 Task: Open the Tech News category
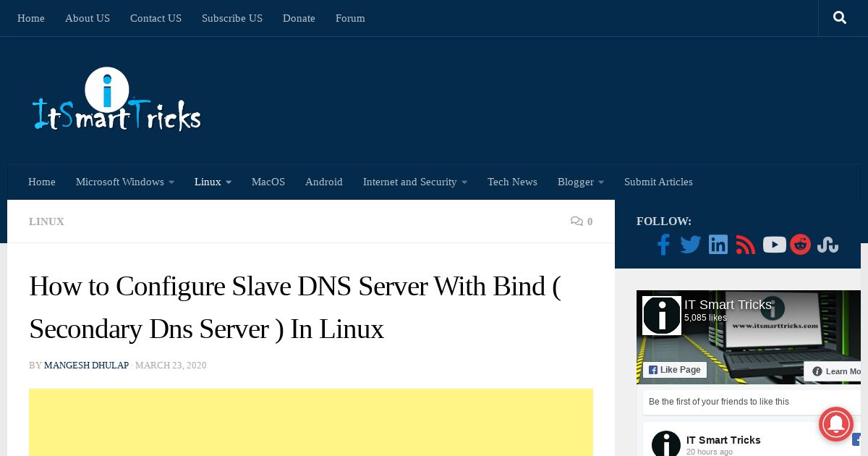click(512, 182)
